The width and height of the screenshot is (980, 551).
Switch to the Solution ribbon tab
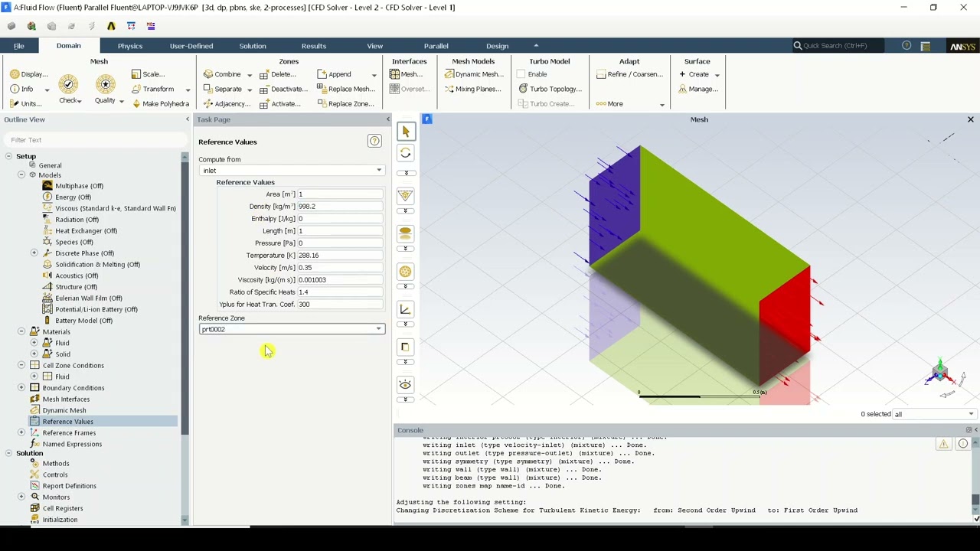point(253,46)
